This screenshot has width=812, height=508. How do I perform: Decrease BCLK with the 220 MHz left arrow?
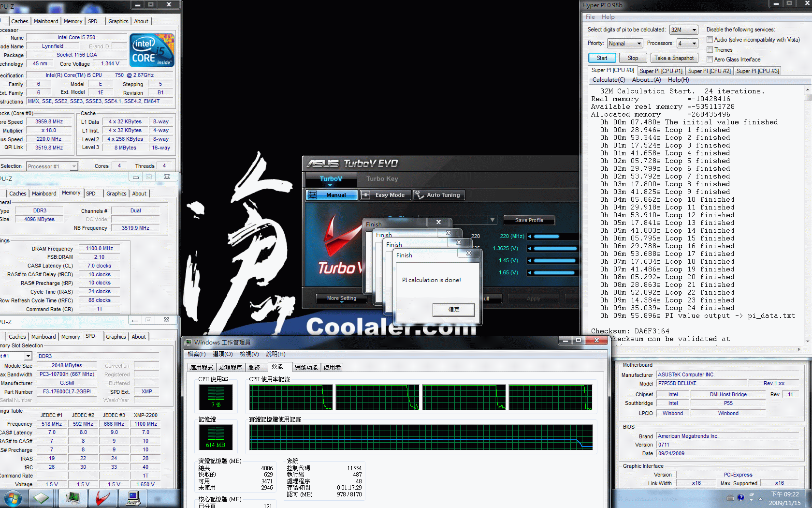[x=530, y=237]
